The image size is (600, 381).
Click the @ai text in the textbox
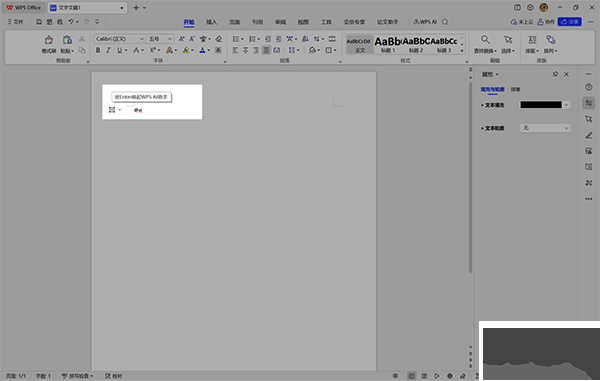click(138, 110)
